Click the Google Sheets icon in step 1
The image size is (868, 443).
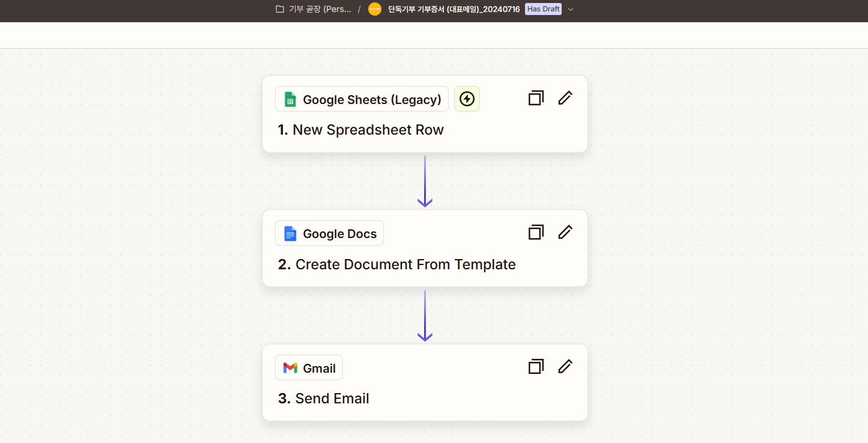point(290,100)
